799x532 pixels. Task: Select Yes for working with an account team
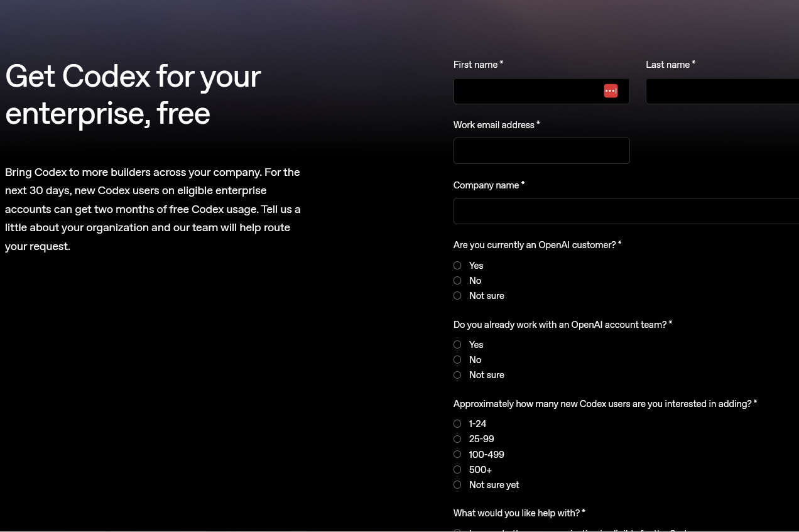click(457, 345)
